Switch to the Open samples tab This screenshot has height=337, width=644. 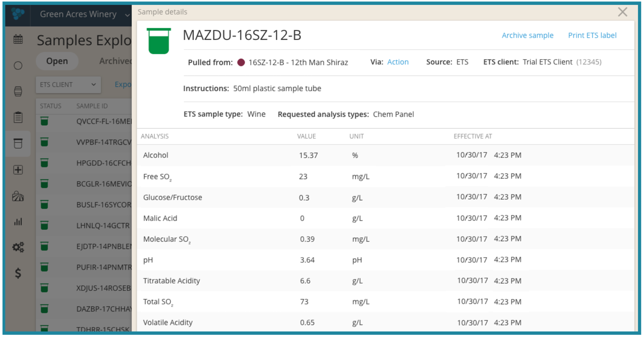click(x=57, y=61)
